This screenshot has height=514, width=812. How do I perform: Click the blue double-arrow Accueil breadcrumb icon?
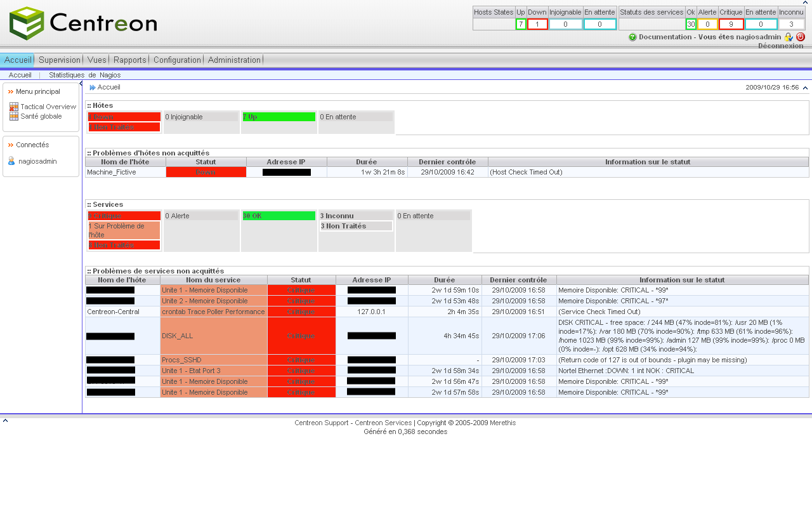point(93,88)
